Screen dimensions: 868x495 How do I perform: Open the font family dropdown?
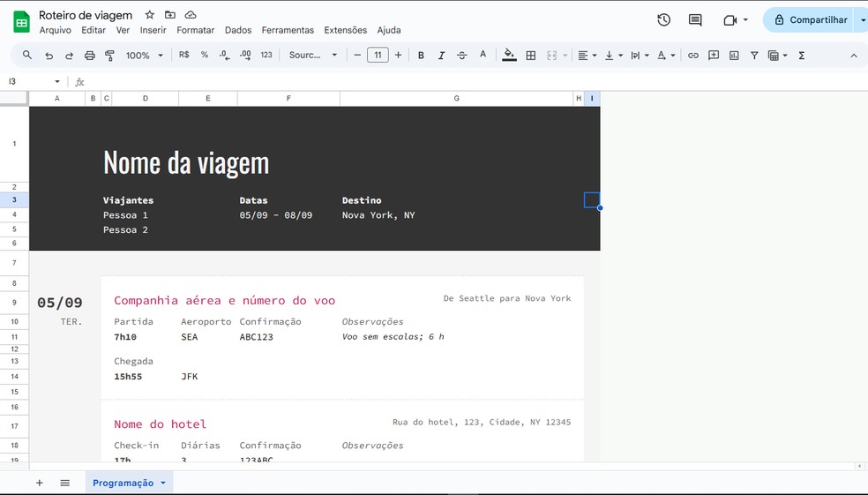pos(313,56)
